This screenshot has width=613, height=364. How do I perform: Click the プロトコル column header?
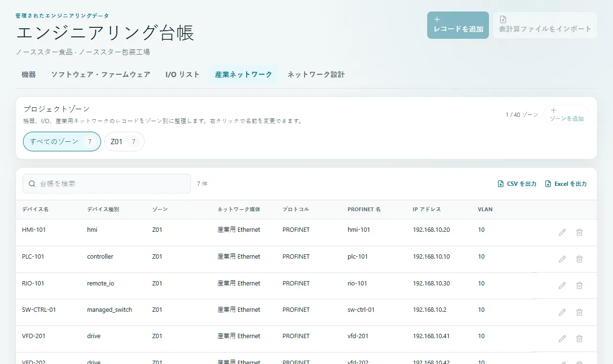click(x=296, y=209)
